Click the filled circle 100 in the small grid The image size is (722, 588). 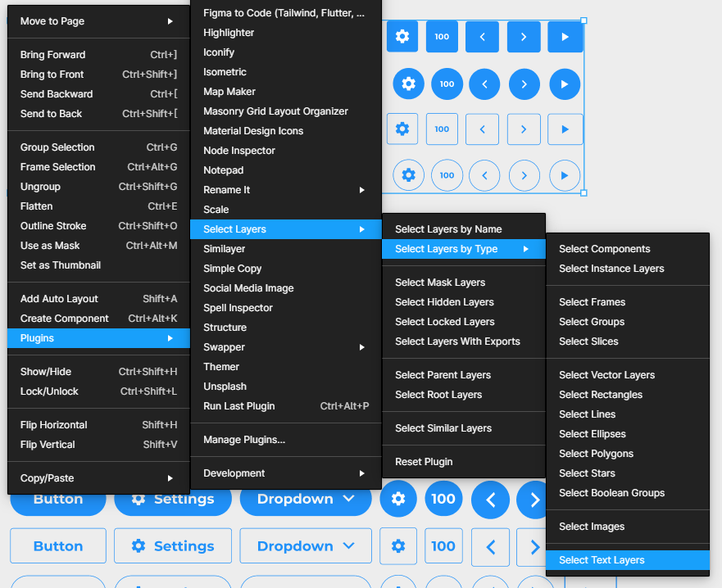[447, 84]
